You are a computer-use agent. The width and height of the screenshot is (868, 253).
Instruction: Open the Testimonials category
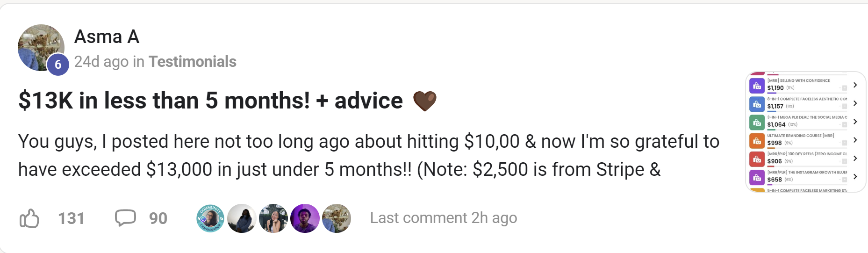193,62
